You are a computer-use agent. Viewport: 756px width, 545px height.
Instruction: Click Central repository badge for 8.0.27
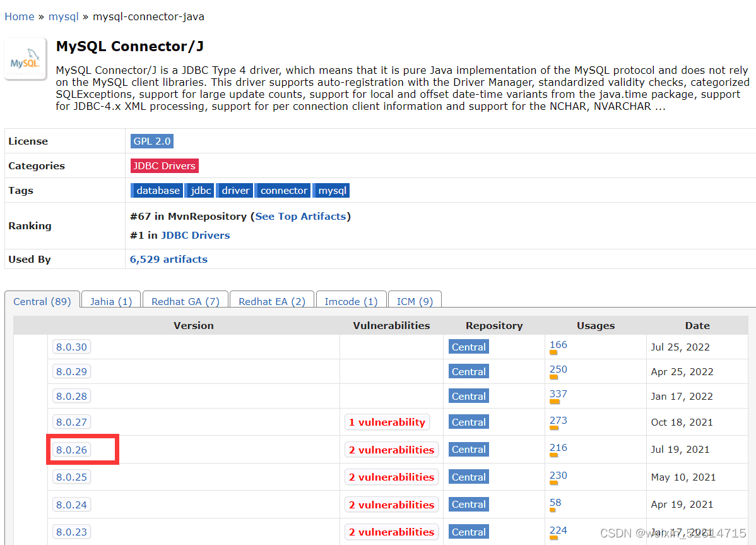[469, 422]
